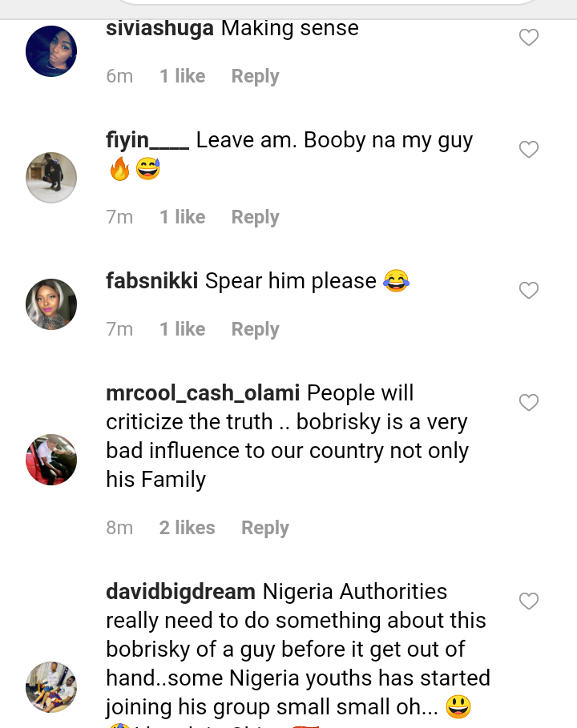Like fabsnikki's 'Spear him please' comment
The height and width of the screenshot is (728, 577).
point(529,291)
